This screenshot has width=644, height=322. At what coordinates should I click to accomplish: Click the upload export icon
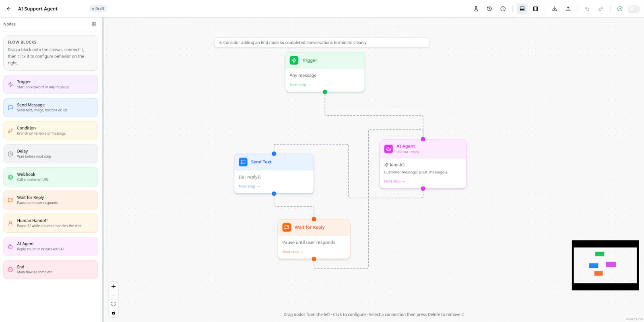click(x=568, y=8)
